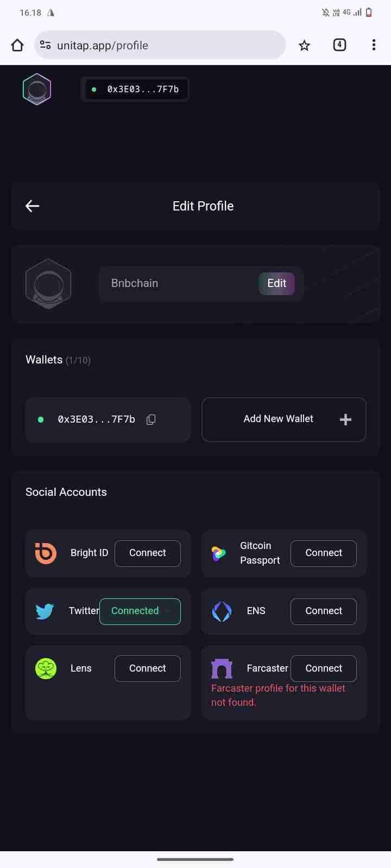
Task: Tap the Twitter bird icon
Action: coord(45,611)
